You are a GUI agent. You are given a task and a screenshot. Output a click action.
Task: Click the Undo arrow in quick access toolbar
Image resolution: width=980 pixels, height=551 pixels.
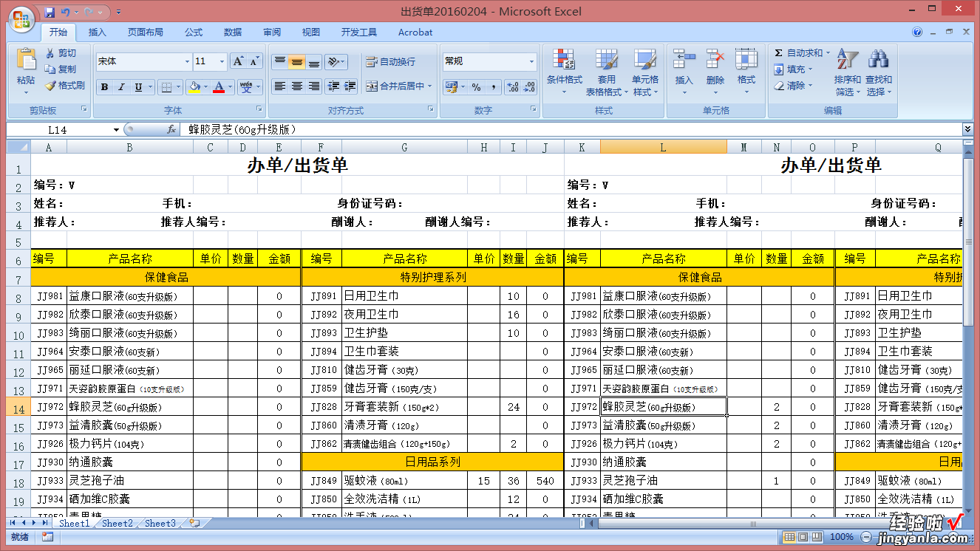[x=66, y=12]
